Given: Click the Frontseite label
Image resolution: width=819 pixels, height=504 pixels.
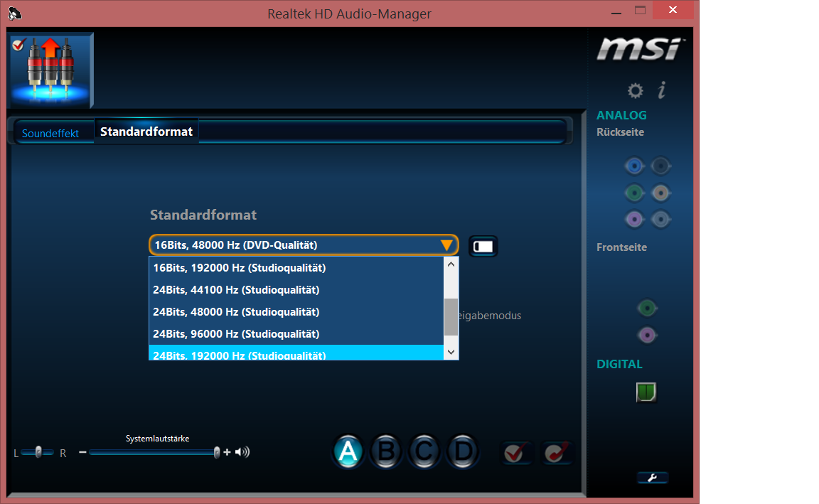Looking at the screenshot, I should pyautogui.click(x=621, y=247).
